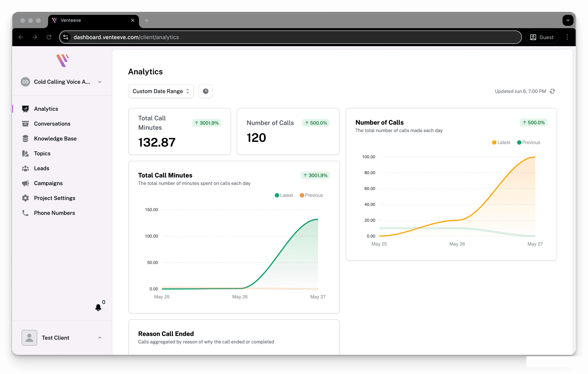Go back with the browser back arrow

pos(21,37)
